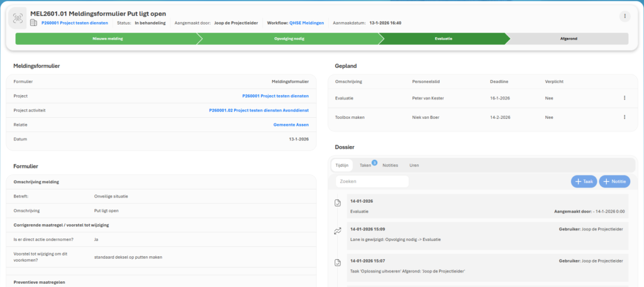Open the Notities tab in Dossier
This screenshot has width=644, height=287.
390,165
